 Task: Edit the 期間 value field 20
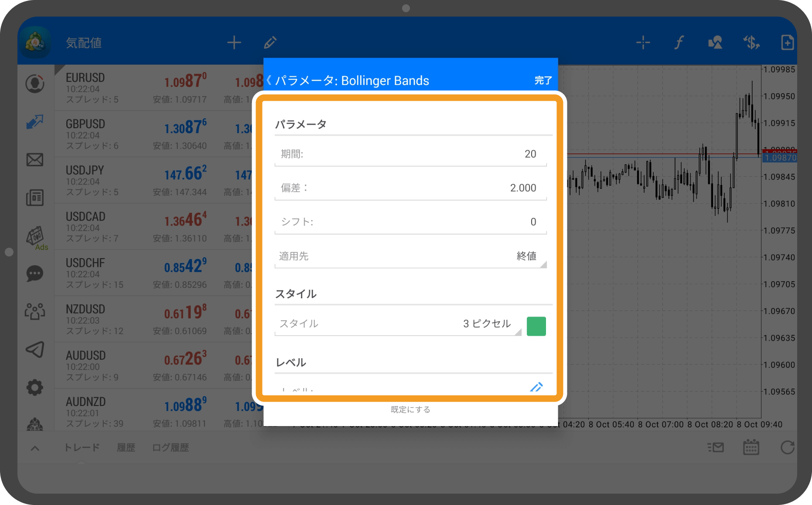click(410, 154)
